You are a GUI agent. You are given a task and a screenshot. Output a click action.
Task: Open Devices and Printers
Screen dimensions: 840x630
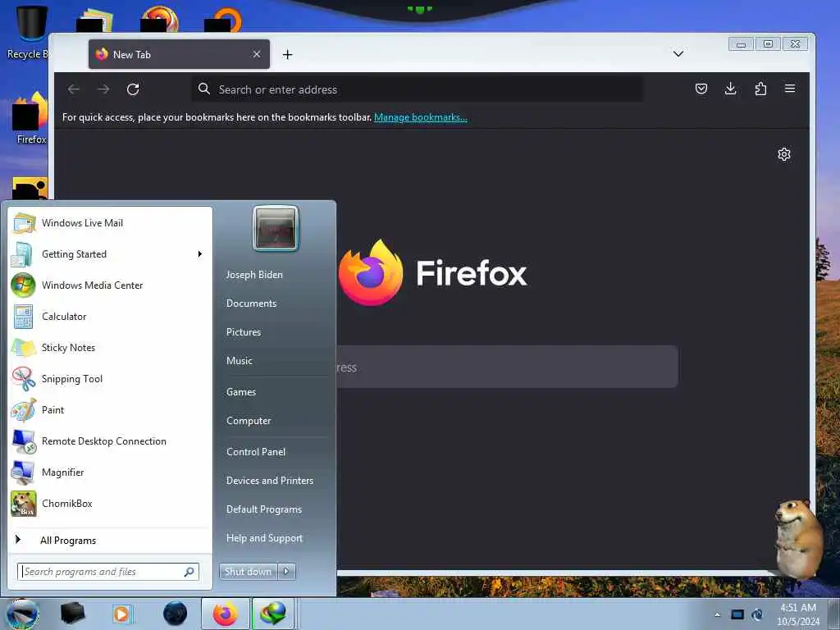point(269,481)
